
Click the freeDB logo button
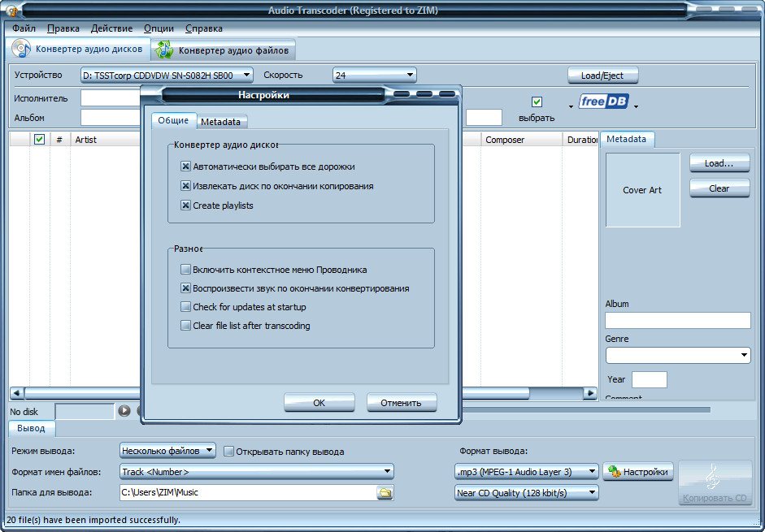tap(604, 102)
